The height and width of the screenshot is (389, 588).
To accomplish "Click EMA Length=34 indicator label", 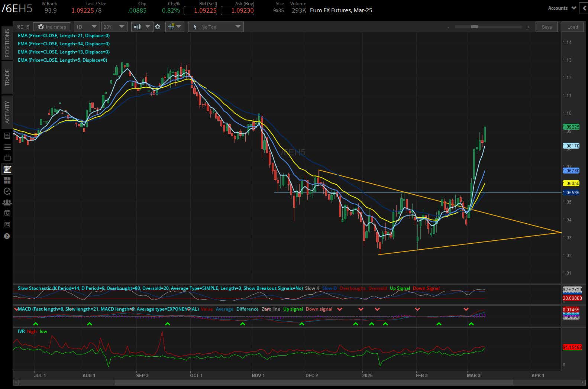I will [x=64, y=44].
